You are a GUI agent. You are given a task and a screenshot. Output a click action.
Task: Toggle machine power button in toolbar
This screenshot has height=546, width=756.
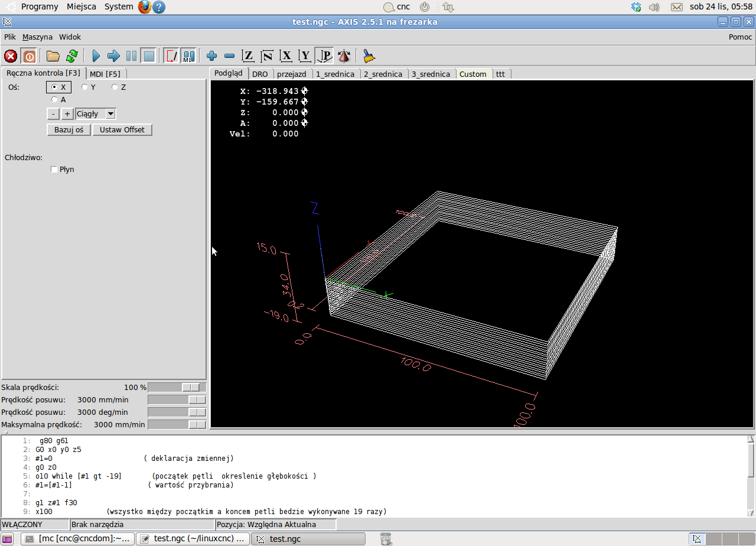pyautogui.click(x=29, y=56)
